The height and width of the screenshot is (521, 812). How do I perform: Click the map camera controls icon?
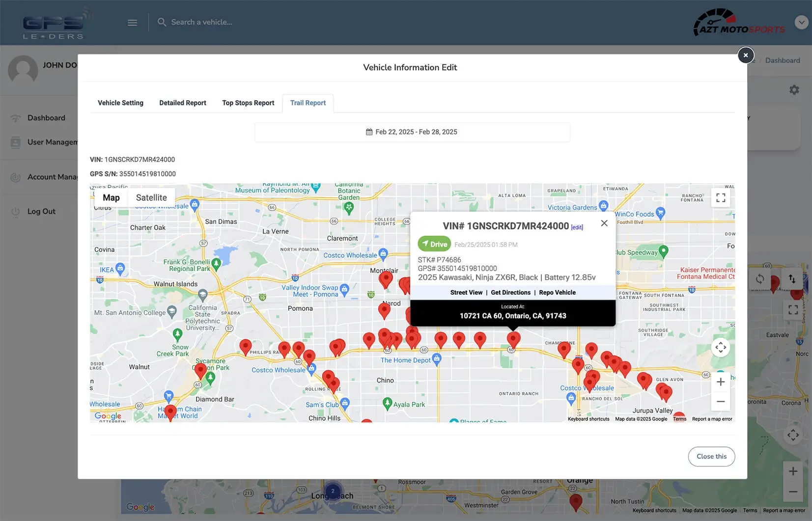[x=721, y=348]
